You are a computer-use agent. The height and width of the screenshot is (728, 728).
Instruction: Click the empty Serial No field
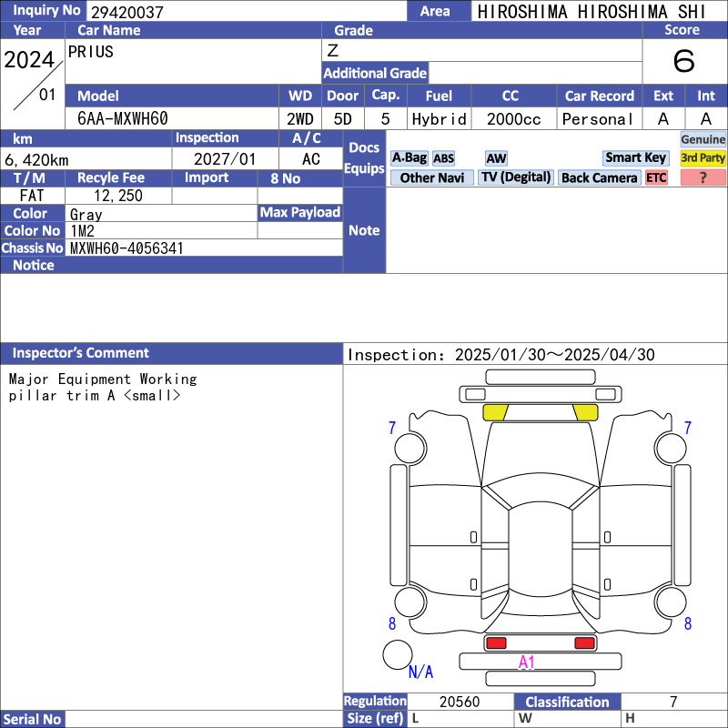[x=205, y=719]
